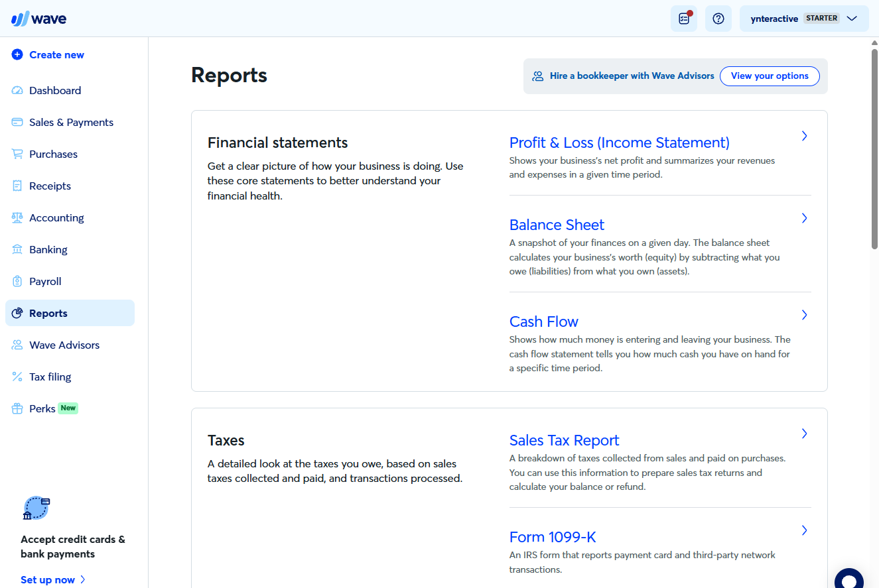Click the Financial statements heading
Viewport: 879px width, 588px height.
tap(277, 143)
